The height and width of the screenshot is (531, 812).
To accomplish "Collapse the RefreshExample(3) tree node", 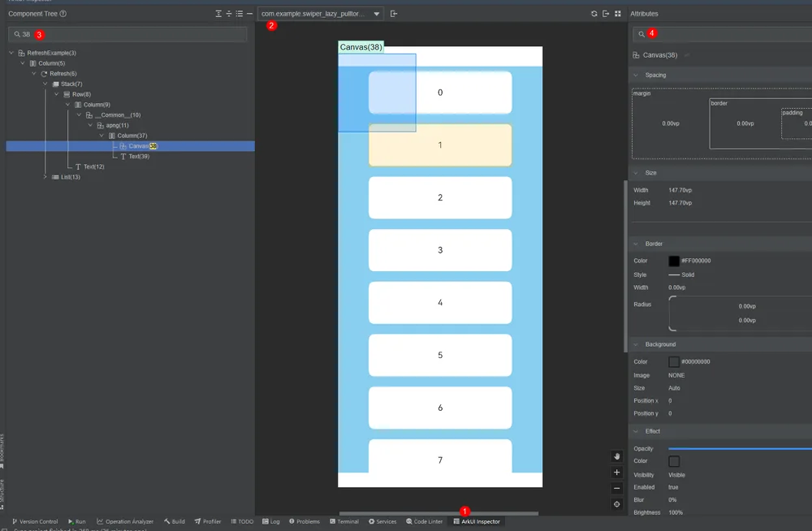I will click(x=11, y=53).
